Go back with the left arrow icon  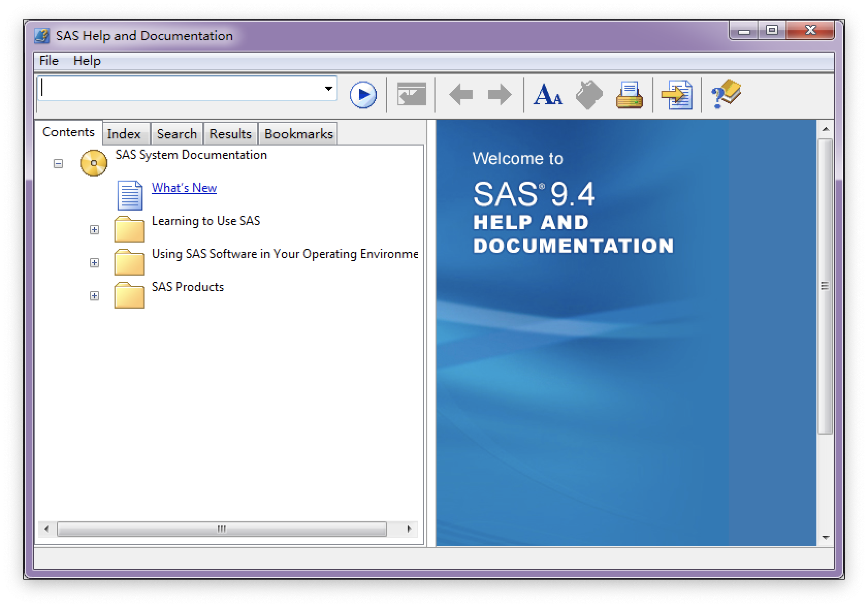click(x=461, y=95)
